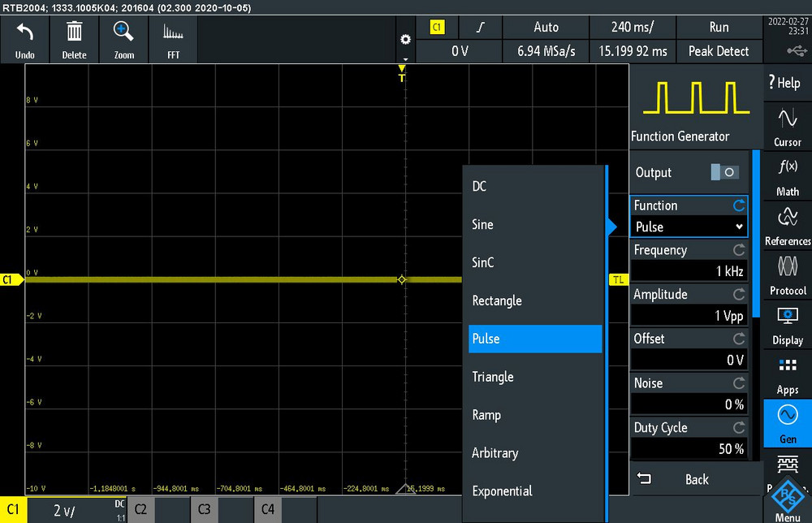This screenshot has width=812, height=523.
Task: Click the pattern generator icon above Menu
Action: [x=787, y=465]
